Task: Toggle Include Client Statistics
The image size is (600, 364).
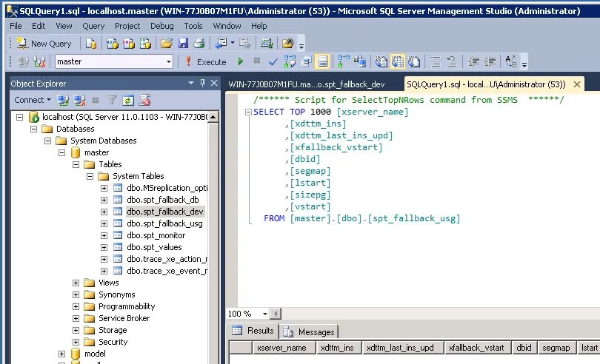Action: point(360,61)
